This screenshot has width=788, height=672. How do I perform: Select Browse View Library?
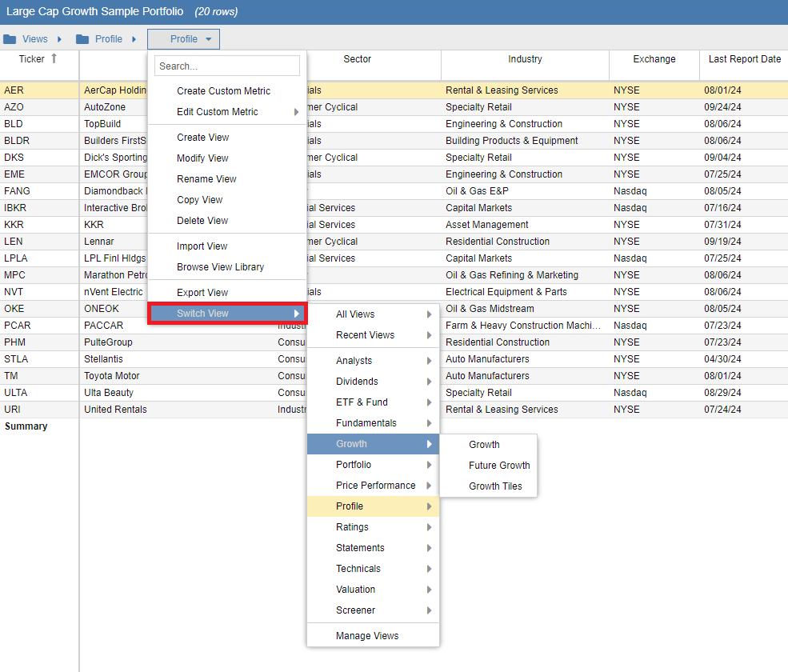click(x=220, y=267)
